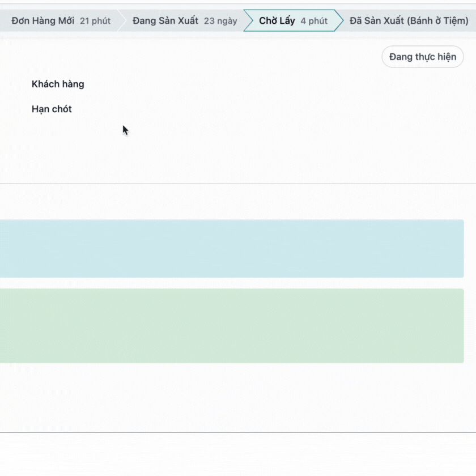This screenshot has width=476, height=476.
Task: Click the empty field beside "Khách hàng"
Action: pyautogui.click(x=227, y=84)
